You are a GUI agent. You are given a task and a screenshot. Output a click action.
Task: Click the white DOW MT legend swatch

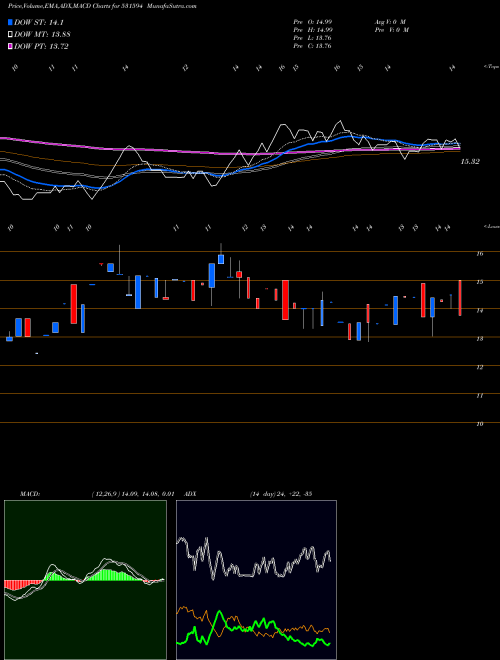[10, 35]
